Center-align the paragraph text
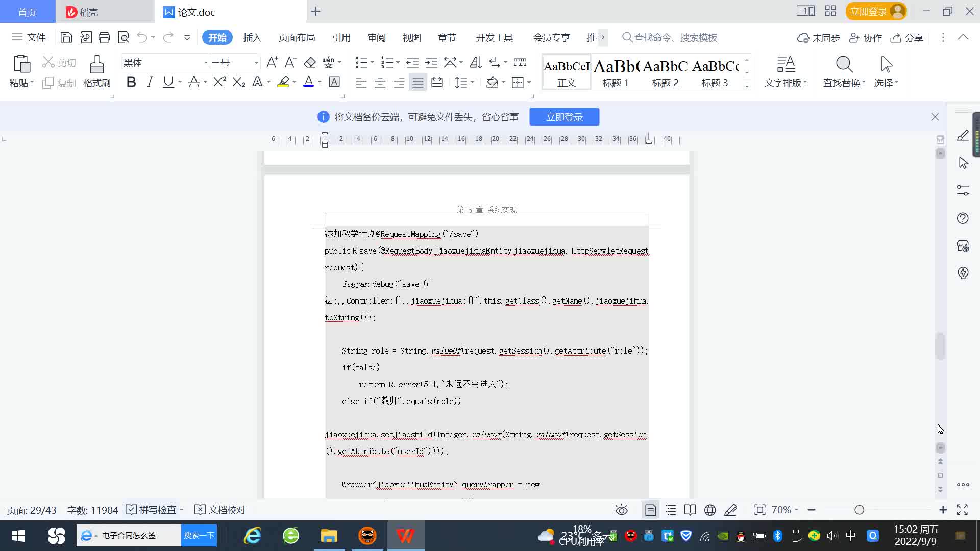 point(380,83)
